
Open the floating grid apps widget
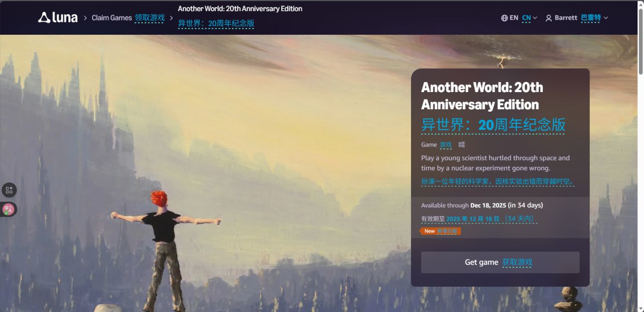[9, 190]
